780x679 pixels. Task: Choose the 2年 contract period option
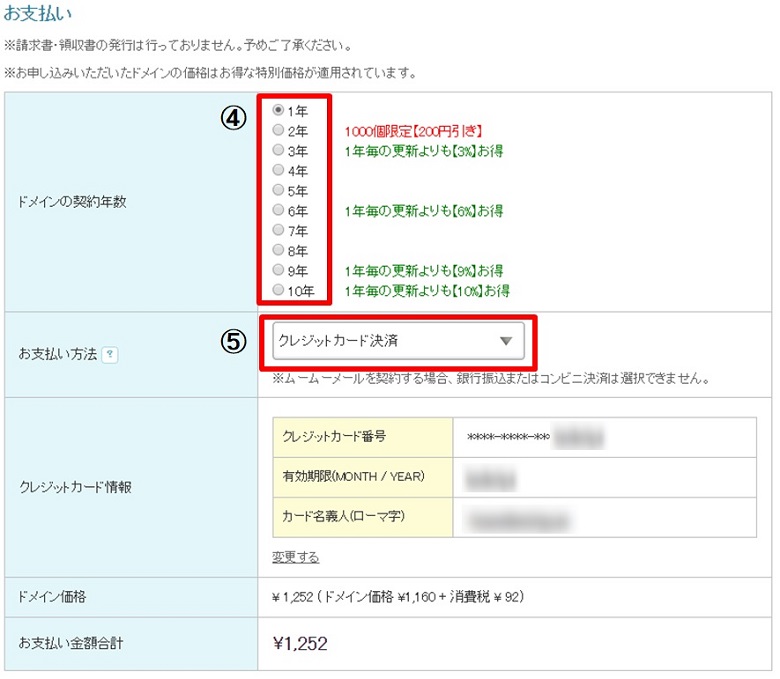[279, 131]
